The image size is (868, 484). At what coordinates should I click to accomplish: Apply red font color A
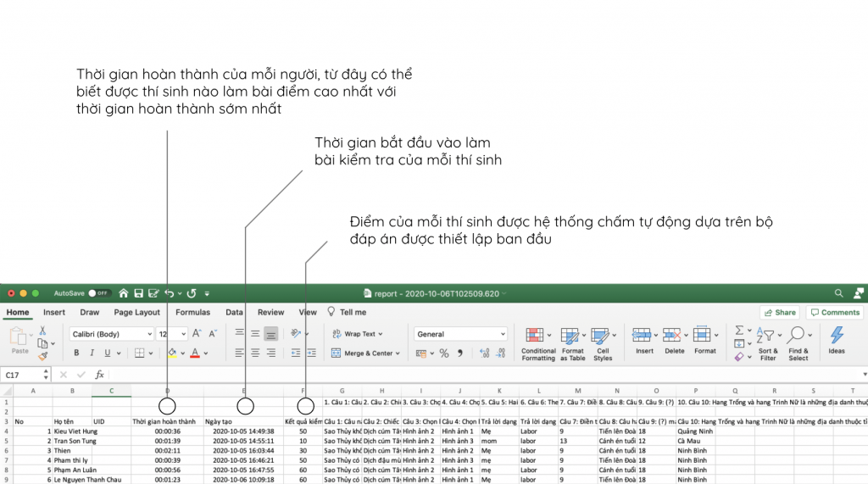pos(195,353)
